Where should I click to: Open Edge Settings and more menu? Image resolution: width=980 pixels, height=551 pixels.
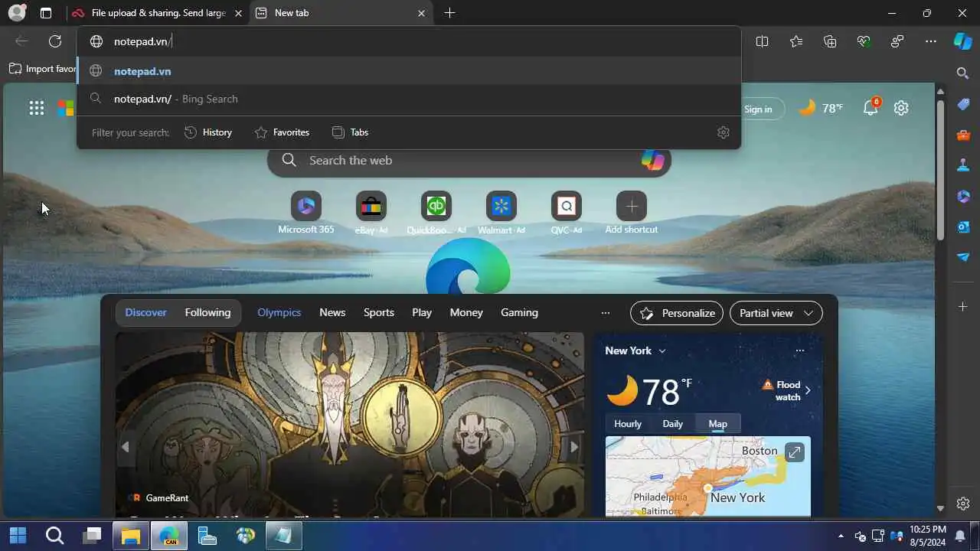931,41
